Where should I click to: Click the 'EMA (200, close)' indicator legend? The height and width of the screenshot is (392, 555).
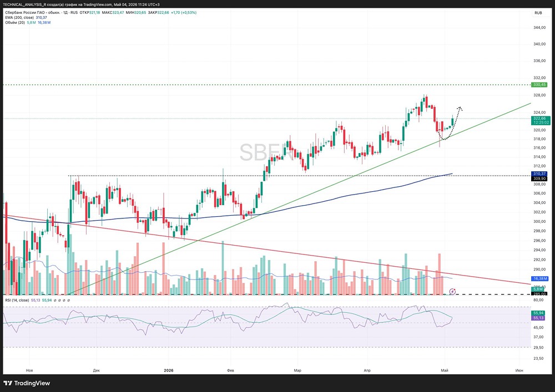click(x=19, y=18)
